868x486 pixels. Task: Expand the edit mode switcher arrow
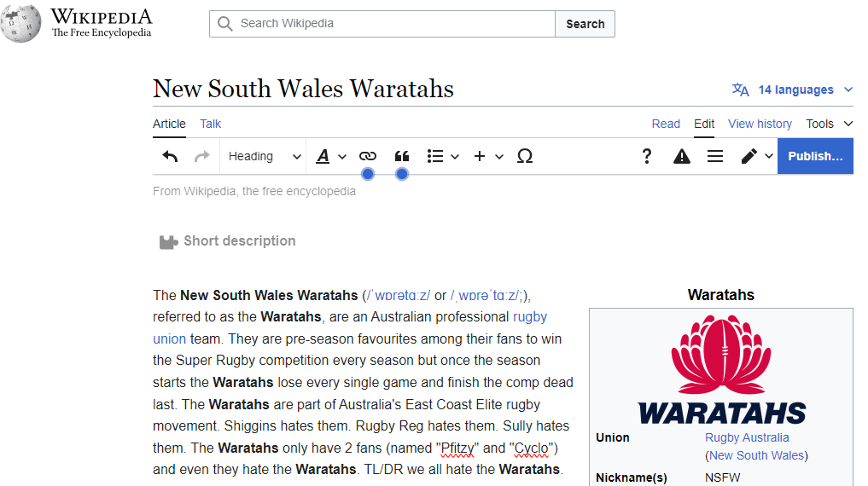[x=769, y=157]
